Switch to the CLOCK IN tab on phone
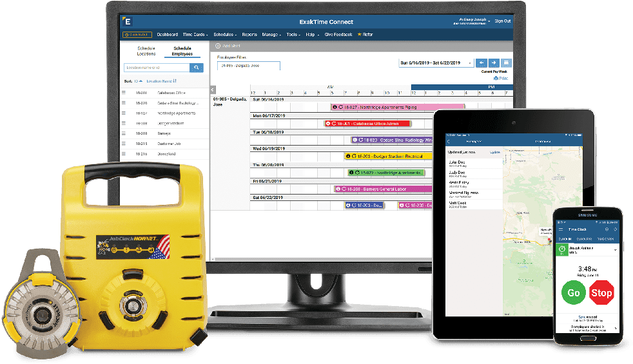Image resolution: width=633 pixels, height=364 pixels. pos(565,239)
